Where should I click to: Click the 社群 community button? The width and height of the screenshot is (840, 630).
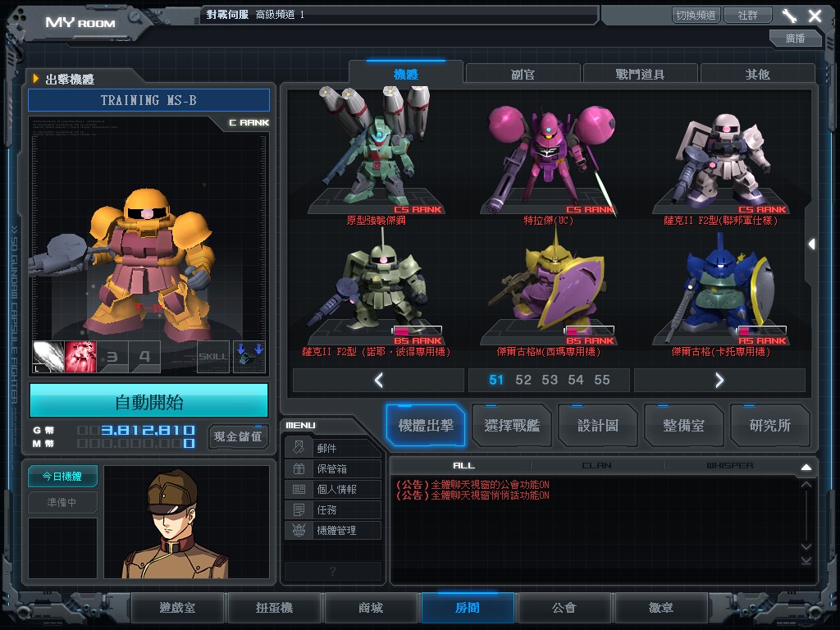pyautogui.click(x=747, y=15)
